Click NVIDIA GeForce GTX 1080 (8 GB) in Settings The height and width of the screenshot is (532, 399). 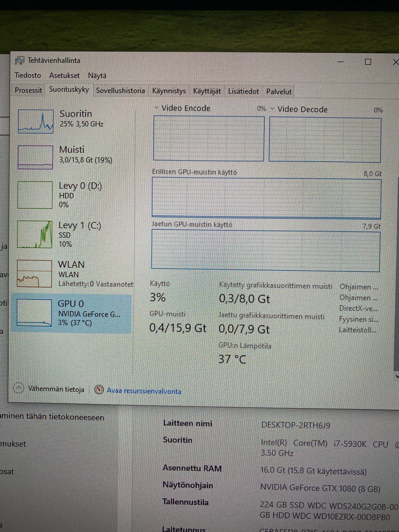tap(320, 488)
